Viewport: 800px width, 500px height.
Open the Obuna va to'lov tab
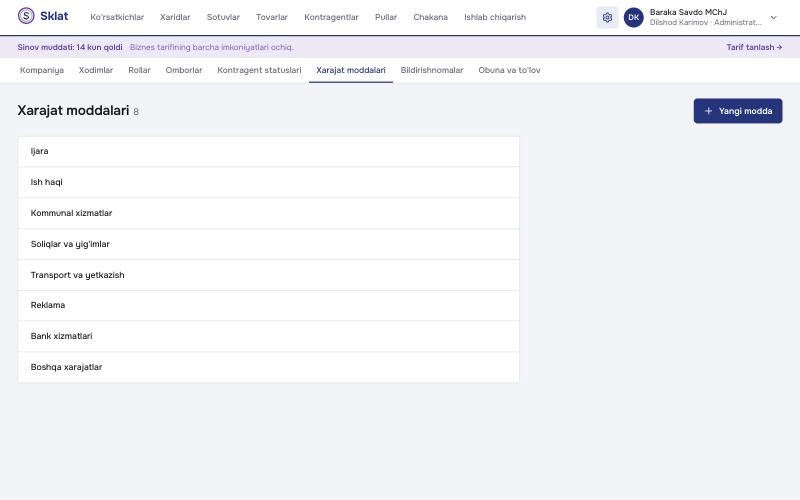pyautogui.click(x=509, y=70)
